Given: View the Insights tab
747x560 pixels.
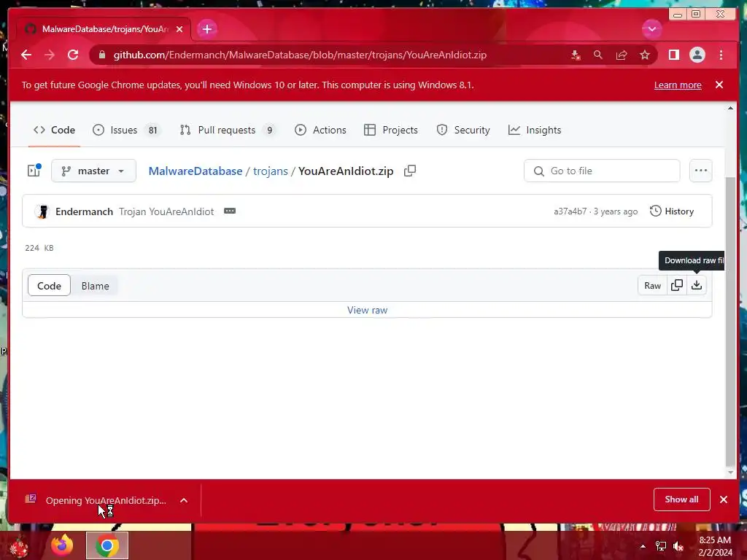Looking at the screenshot, I should (535, 130).
